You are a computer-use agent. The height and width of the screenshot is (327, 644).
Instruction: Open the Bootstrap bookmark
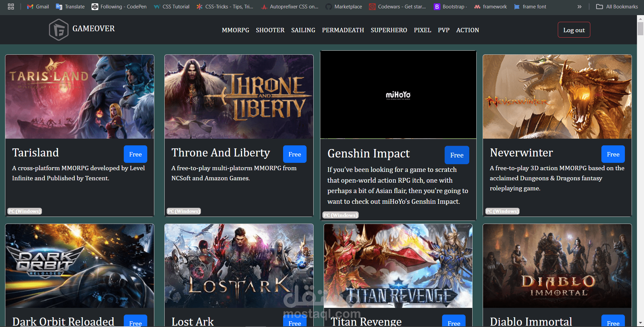450,6
